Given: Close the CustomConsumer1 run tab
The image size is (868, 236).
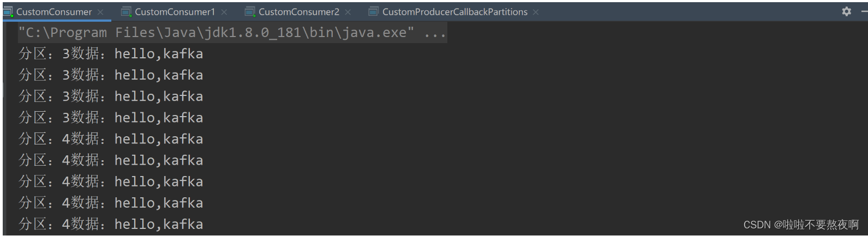Looking at the screenshot, I should click(224, 12).
